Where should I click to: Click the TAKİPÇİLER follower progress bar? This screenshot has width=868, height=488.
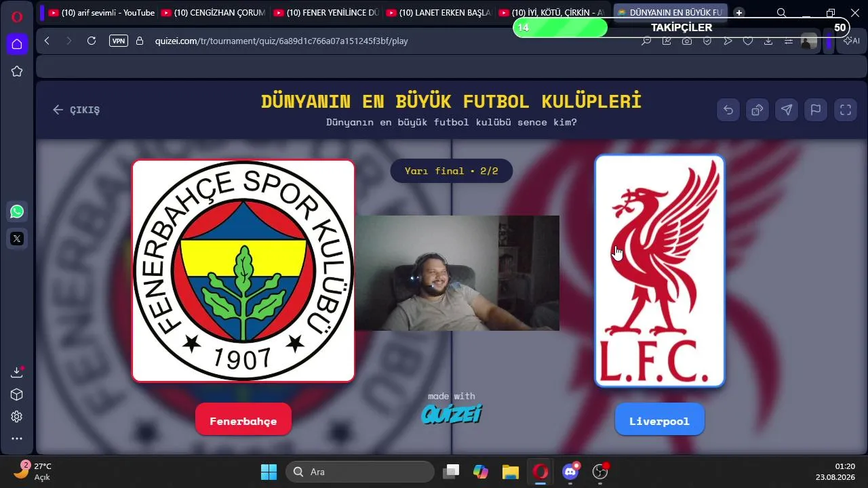click(x=682, y=28)
